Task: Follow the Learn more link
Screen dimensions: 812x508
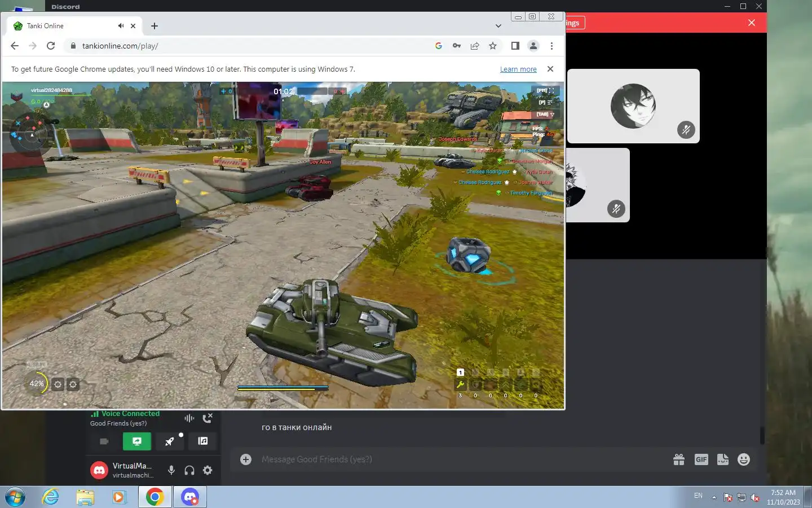Action: click(x=518, y=69)
